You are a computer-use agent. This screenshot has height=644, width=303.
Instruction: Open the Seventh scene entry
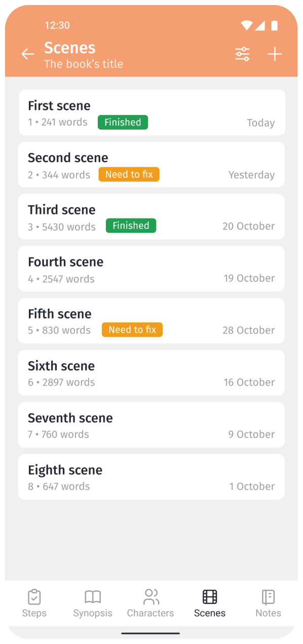click(x=151, y=425)
